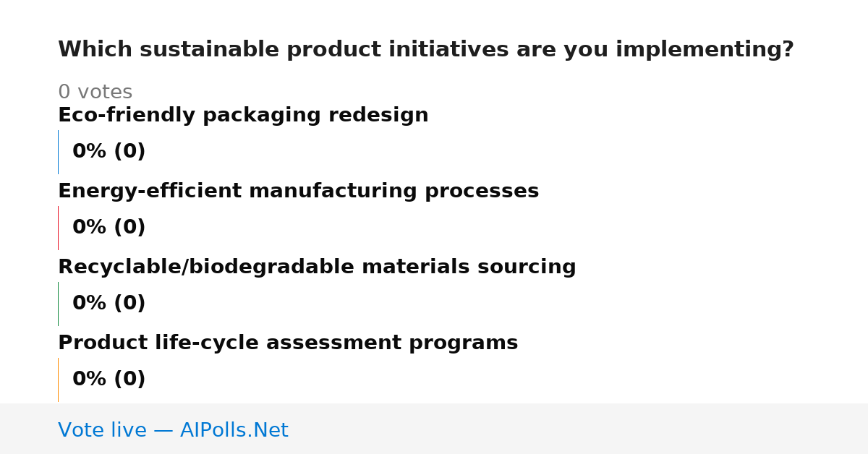The image size is (868, 454).
Task: Click the orange bar for life-cycle assessment
Action: pyautogui.click(x=58, y=380)
